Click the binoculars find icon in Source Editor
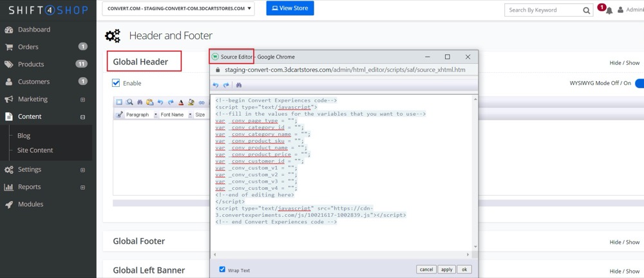This screenshot has width=644, height=278. [239, 85]
